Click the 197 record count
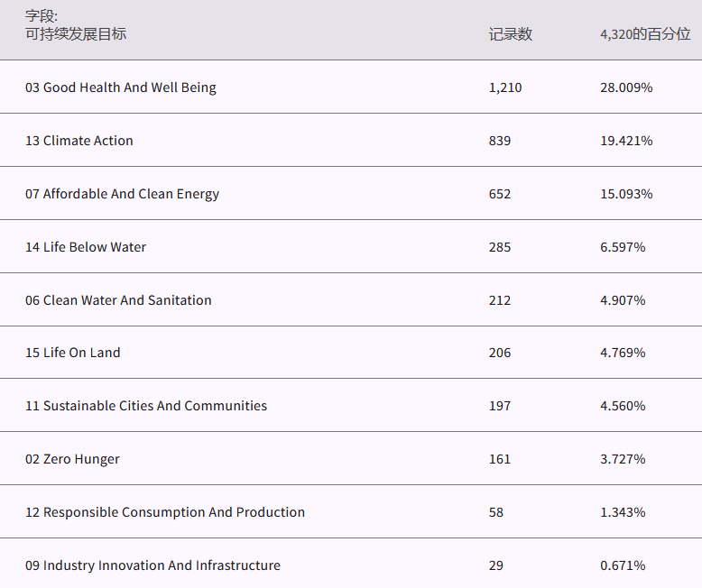 pos(500,406)
